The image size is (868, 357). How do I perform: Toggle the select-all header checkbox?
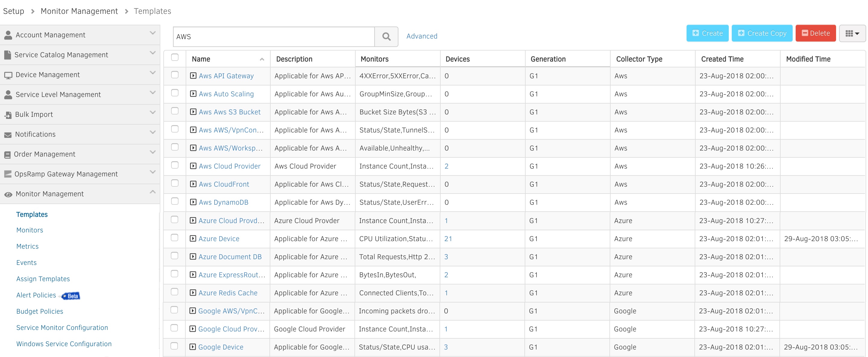click(x=175, y=57)
